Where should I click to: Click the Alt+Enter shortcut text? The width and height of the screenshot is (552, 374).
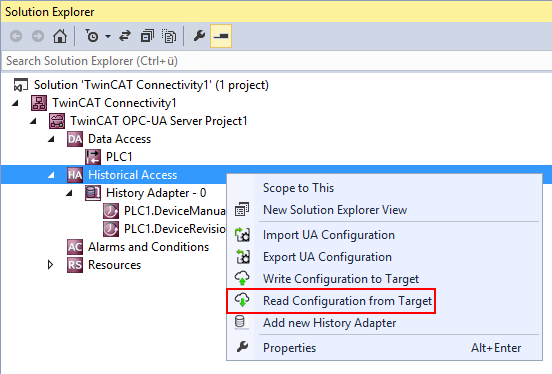[x=496, y=348]
